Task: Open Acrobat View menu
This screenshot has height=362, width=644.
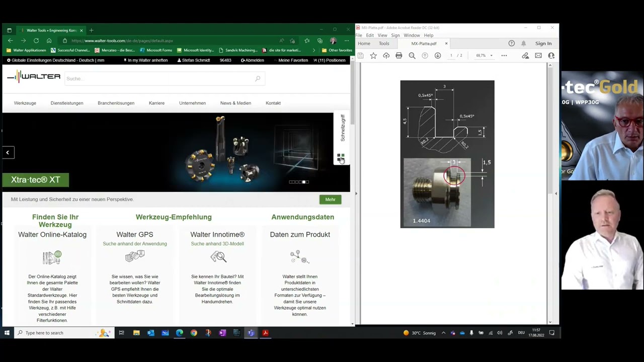Action: 382,35
